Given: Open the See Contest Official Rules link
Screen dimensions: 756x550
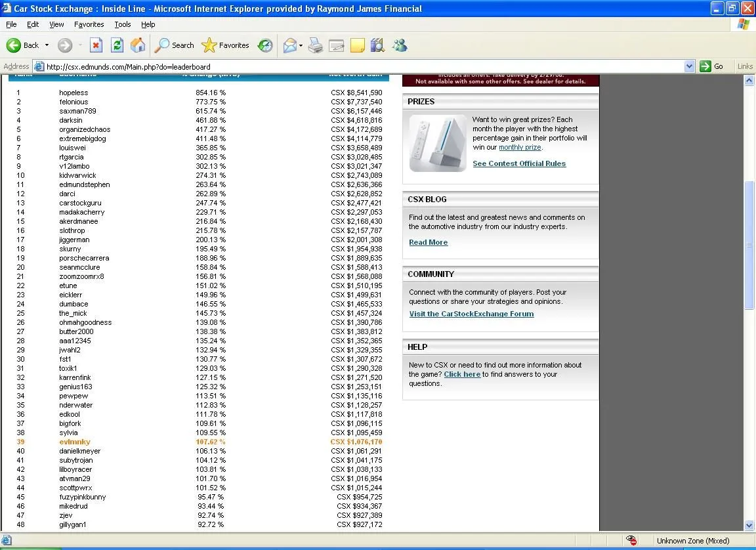Looking at the screenshot, I should pos(519,163).
